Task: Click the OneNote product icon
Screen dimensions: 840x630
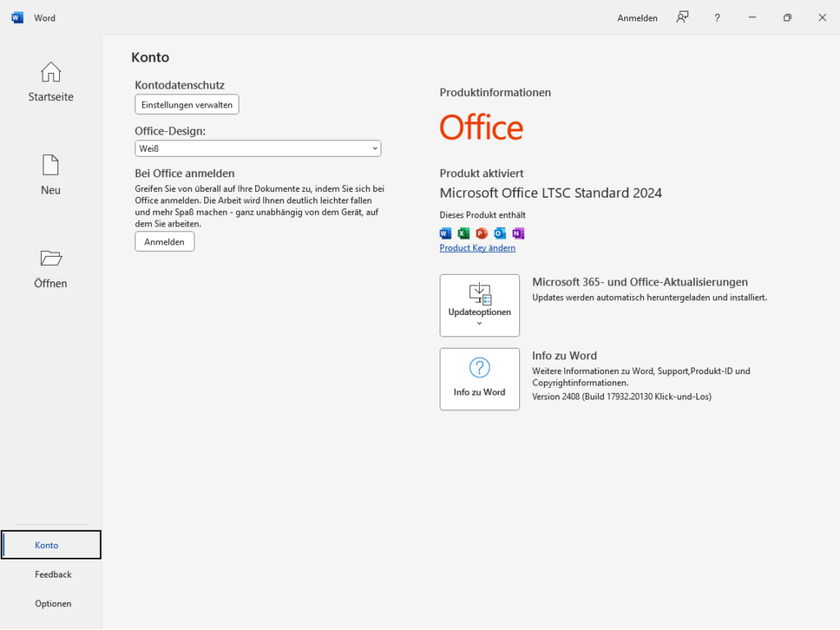Action: pyautogui.click(x=518, y=233)
